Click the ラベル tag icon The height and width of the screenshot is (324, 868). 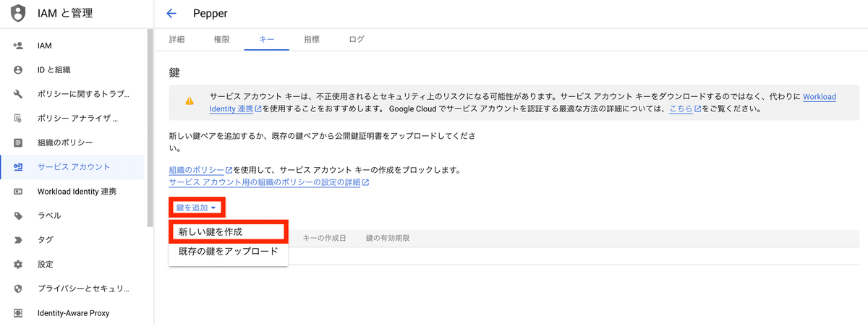tap(19, 216)
